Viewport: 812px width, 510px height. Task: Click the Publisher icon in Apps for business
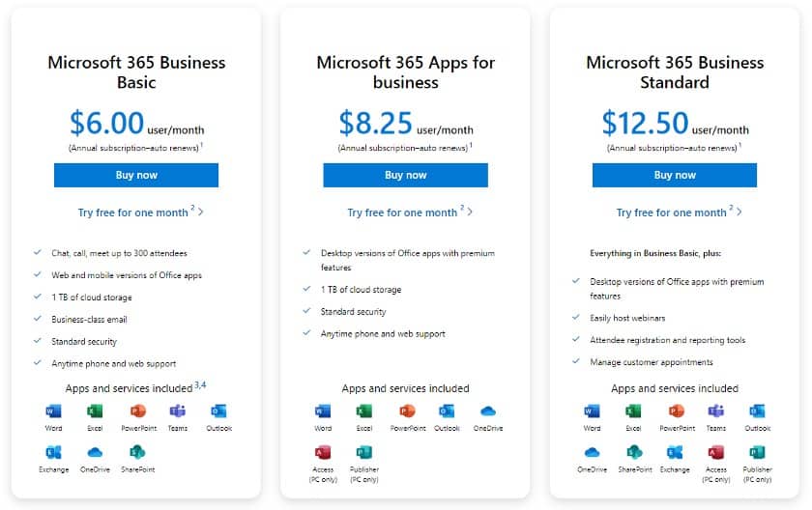[x=364, y=453]
